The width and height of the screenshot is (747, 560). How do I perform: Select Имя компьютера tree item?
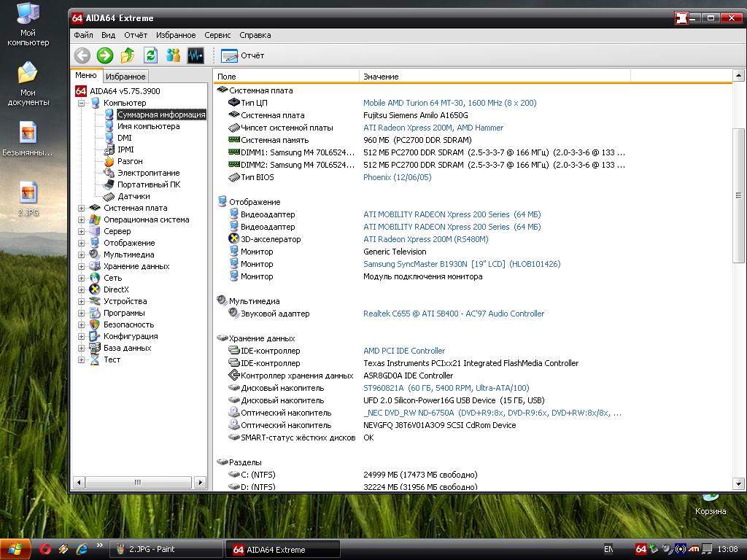click(x=148, y=126)
